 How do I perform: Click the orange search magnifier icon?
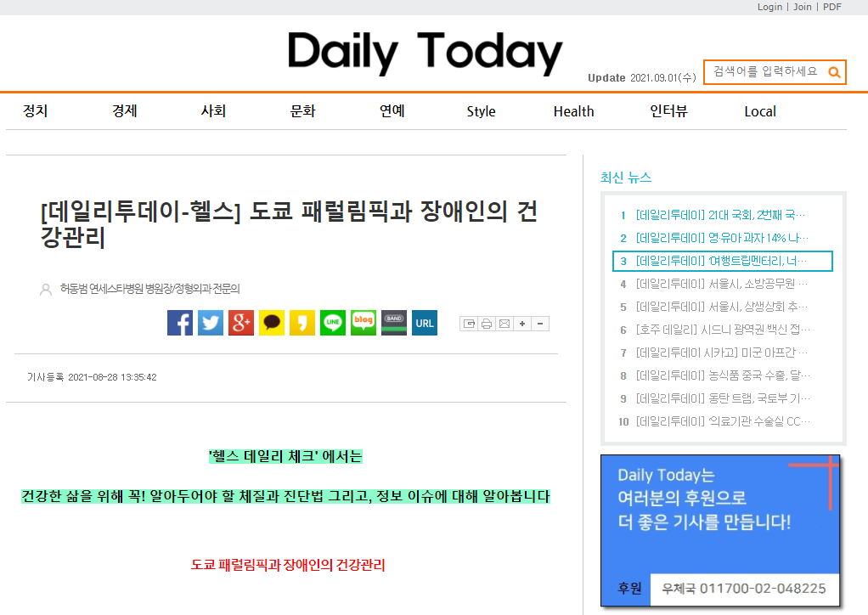[x=834, y=72]
